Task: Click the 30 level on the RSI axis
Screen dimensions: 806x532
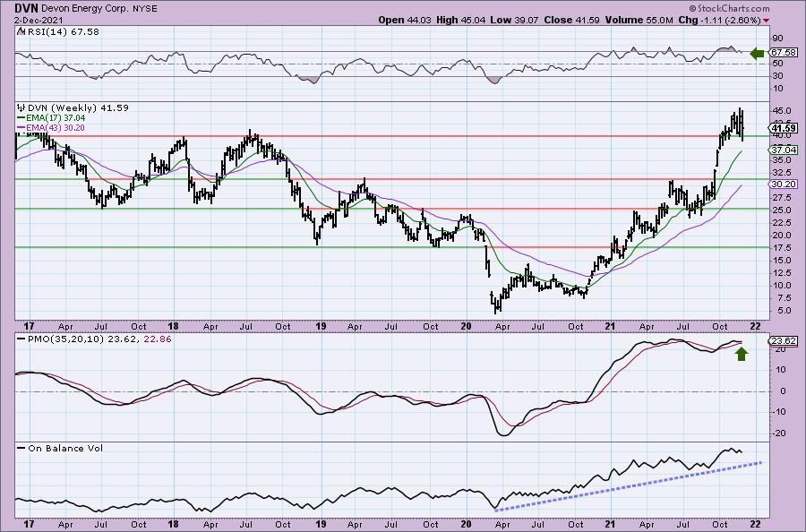Action: 777,76
